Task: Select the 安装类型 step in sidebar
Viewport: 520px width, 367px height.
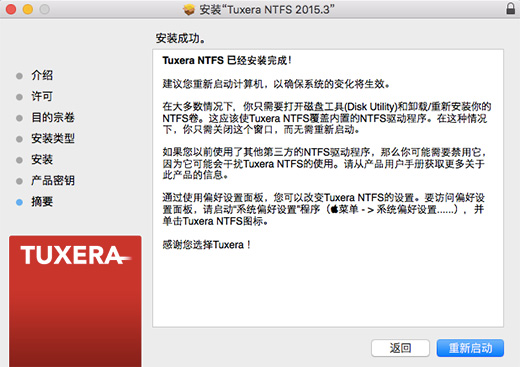Action: point(53,138)
